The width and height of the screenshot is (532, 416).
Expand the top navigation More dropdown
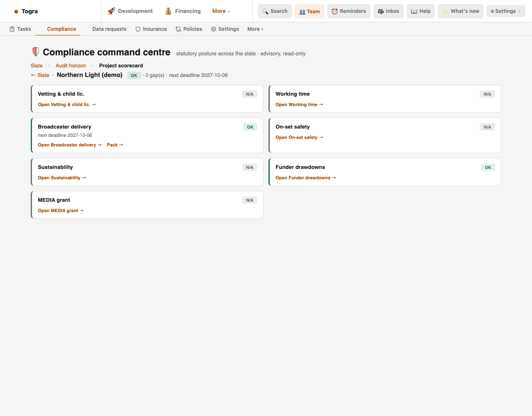pyautogui.click(x=221, y=11)
